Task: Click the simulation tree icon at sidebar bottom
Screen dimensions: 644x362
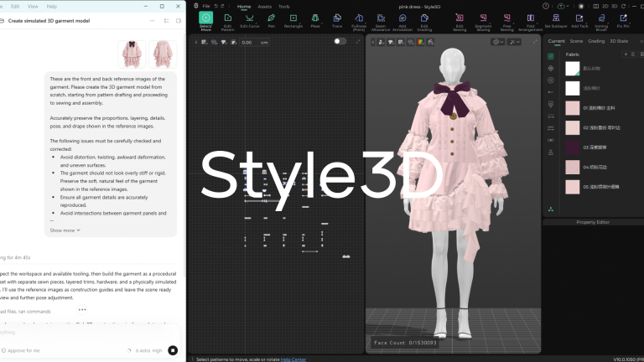Action: point(551,209)
